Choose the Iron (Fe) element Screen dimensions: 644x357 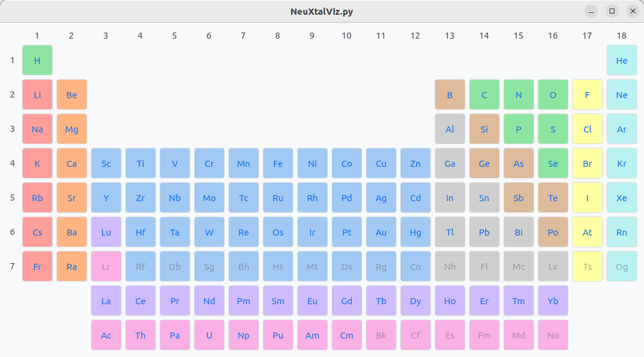(x=278, y=163)
